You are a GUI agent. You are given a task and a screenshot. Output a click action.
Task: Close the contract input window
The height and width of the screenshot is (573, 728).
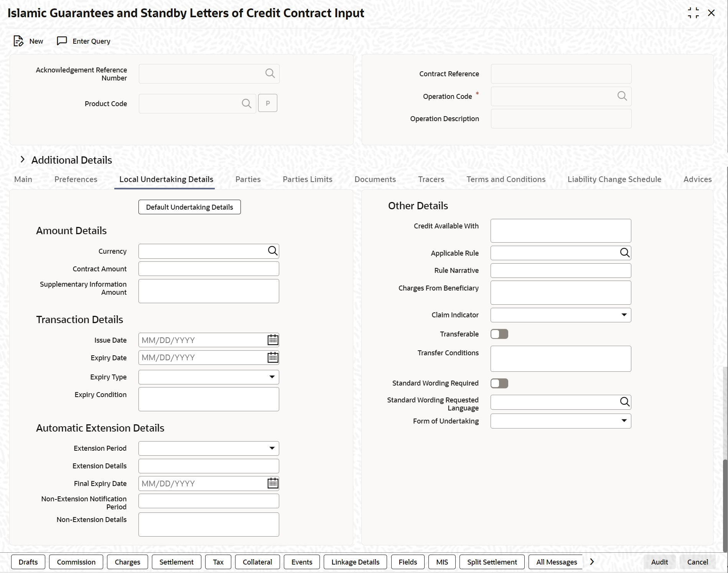click(712, 13)
